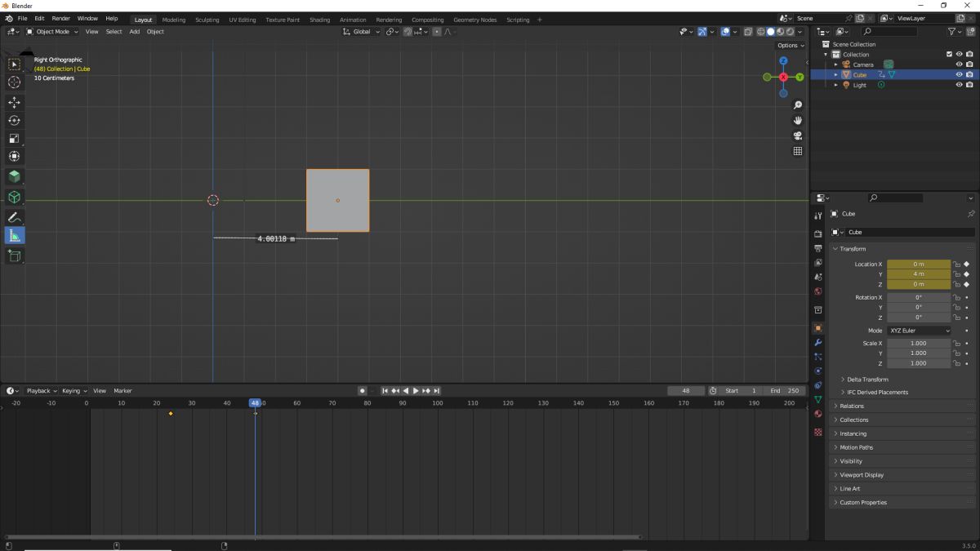Open the timeline Keying popover
The height and width of the screenshot is (551, 980).
(x=74, y=391)
